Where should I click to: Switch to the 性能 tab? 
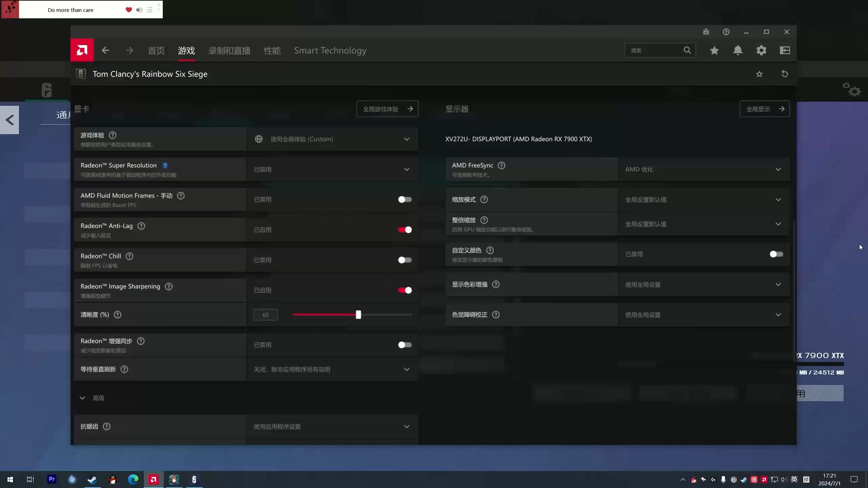click(x=272, y=50)
